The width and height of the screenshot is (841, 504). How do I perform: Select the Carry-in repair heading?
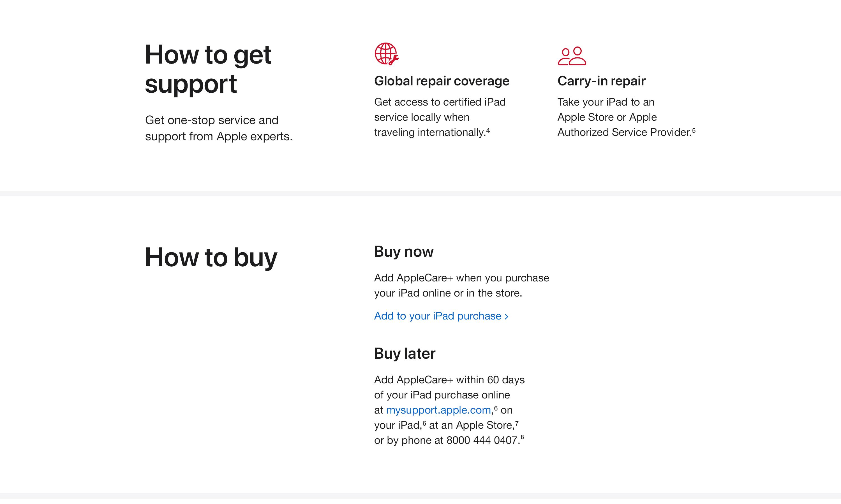[x=601, y=81]
